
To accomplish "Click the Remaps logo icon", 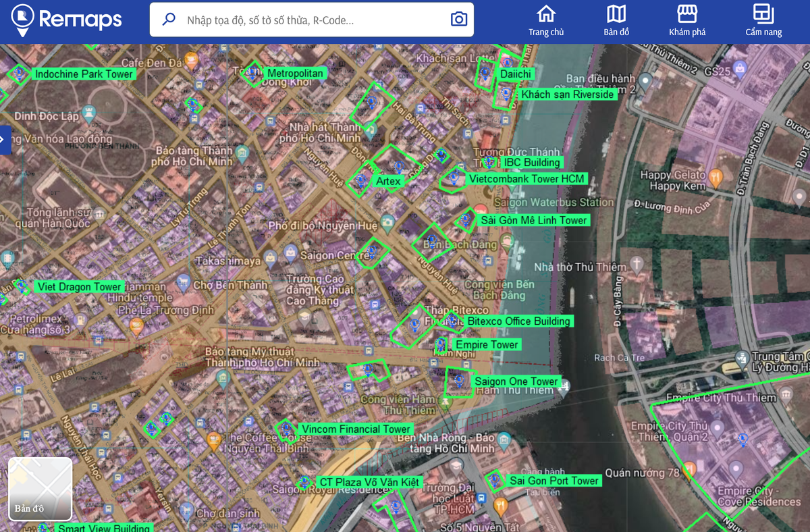I will pyautogui.click(x=22, y=19).
